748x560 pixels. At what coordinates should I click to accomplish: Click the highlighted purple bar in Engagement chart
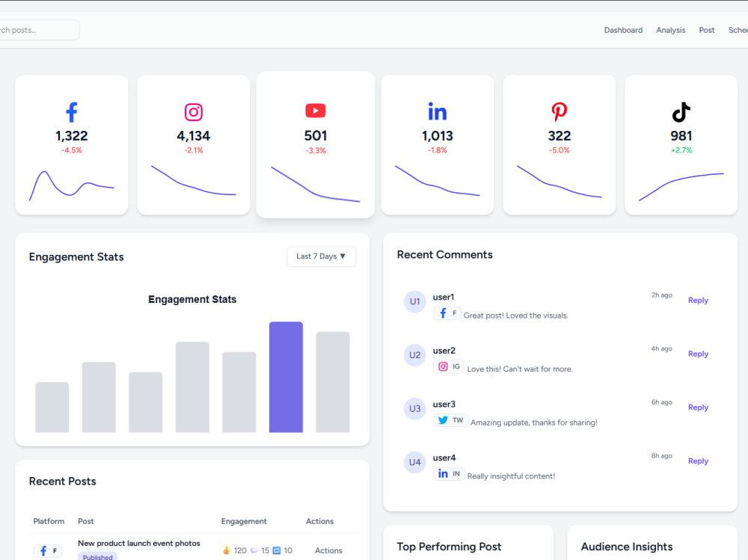point(286,378)
